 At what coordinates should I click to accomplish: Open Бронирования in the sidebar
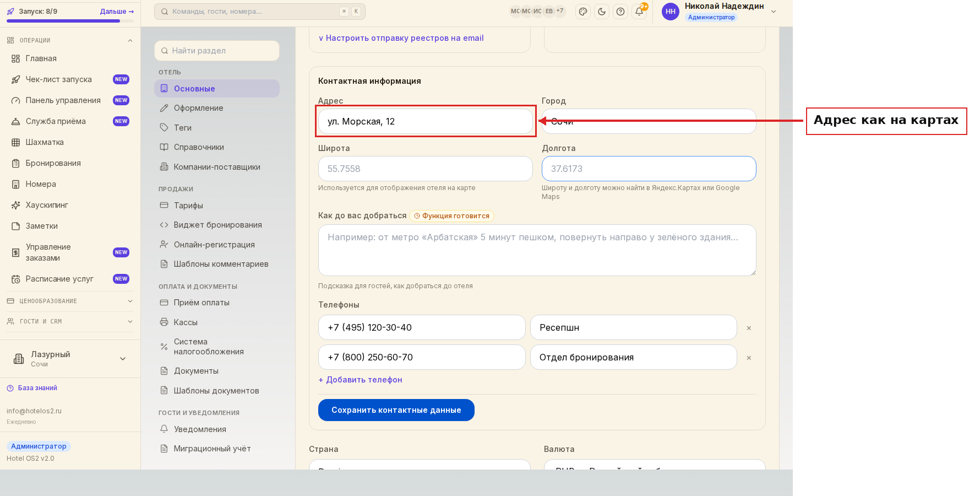(x=70, y=163)
